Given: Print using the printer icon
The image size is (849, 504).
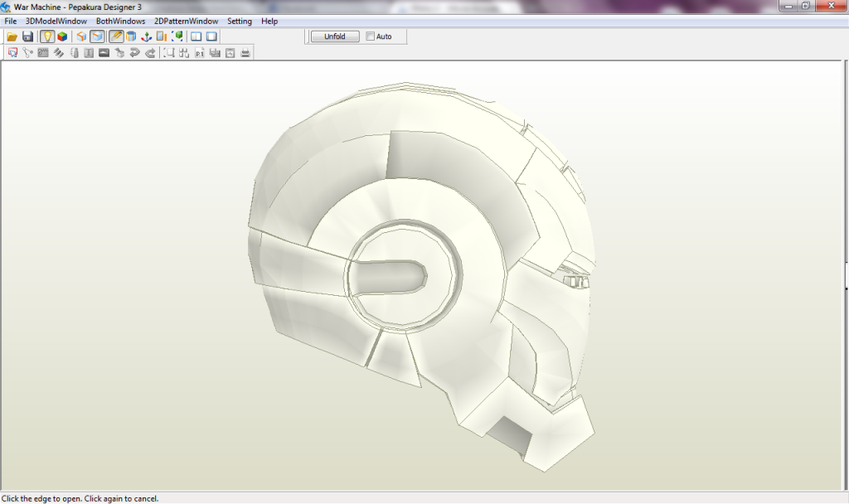Looking at the screenshot, I should pyautogui.click(x=245, y=52).
